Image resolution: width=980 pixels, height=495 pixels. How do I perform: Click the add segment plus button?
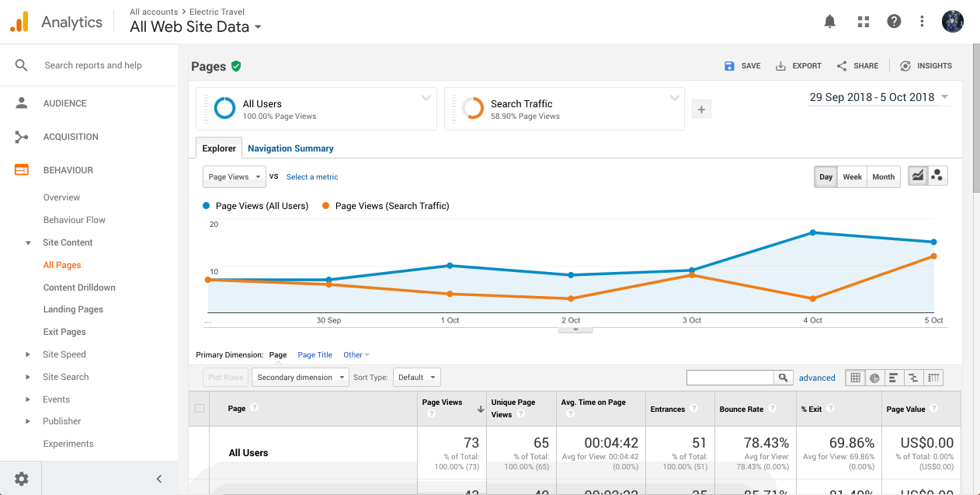[701, 110]
